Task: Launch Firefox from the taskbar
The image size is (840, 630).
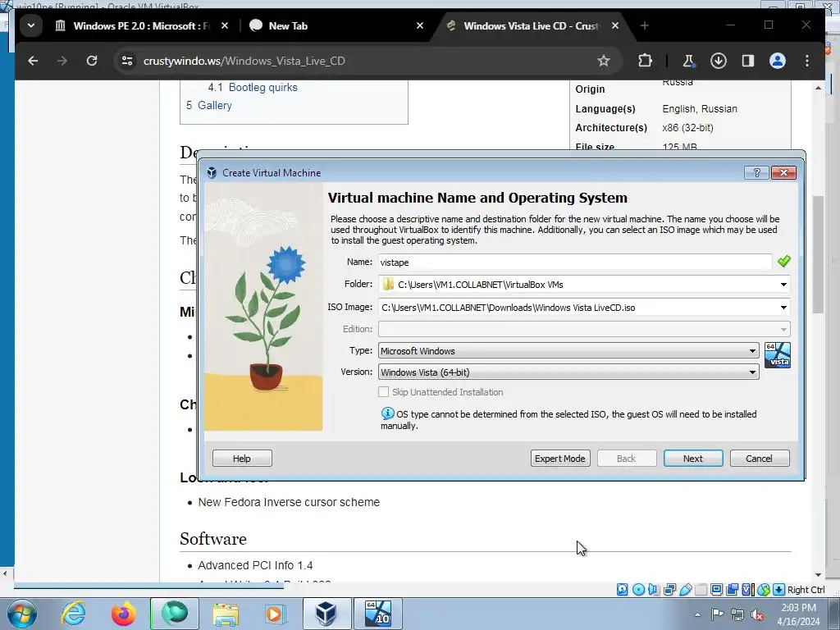Action: click(x=123, y=614)
